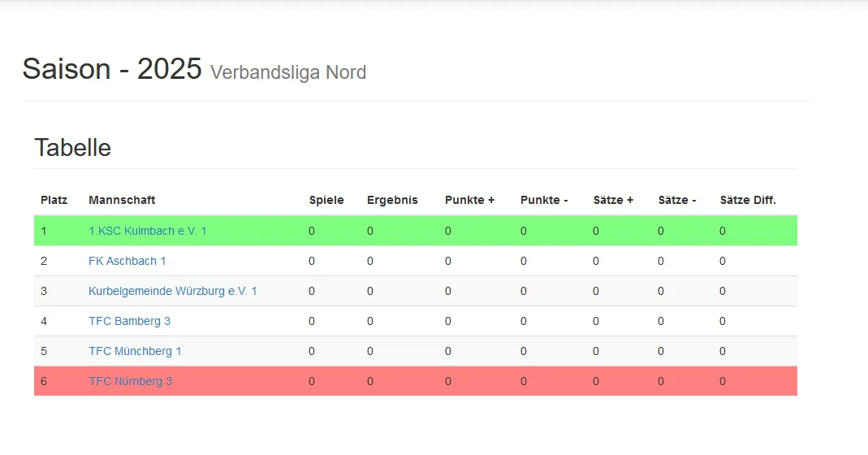Viewport: 868px width, 455px height.
Task: Click the Verbandsliga Nord subtitle text
Action: [x=288, y=72]
